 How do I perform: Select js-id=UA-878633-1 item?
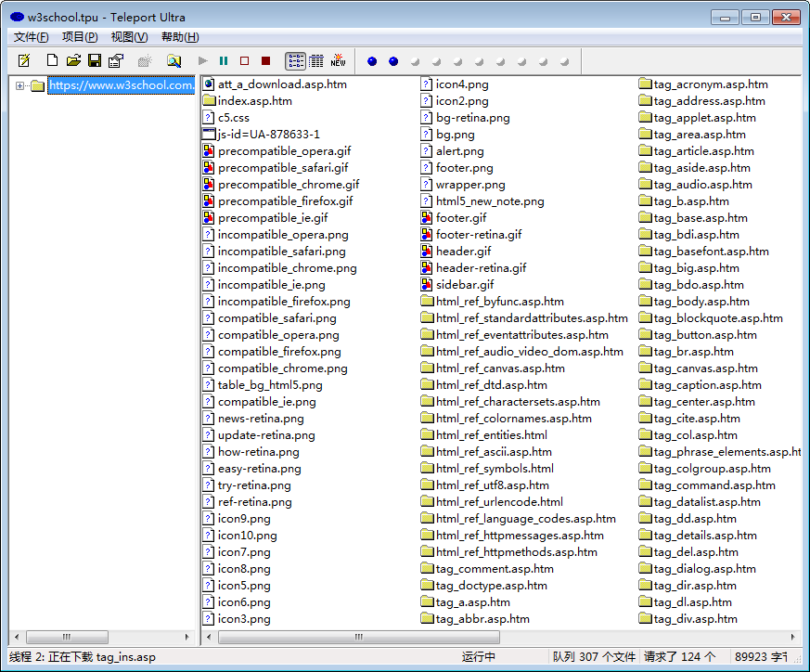point(269,135)
